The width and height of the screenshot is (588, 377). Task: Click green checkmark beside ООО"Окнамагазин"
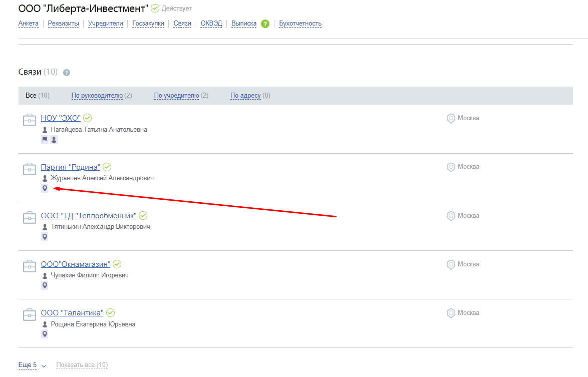tap(117, 264)
